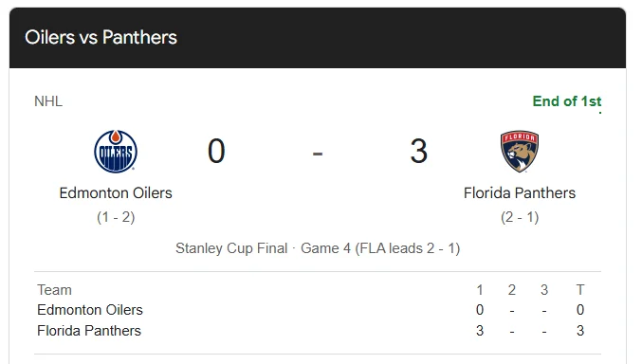Click the Stanley Cup Final Game 4 text

click(x=318, y=248)
